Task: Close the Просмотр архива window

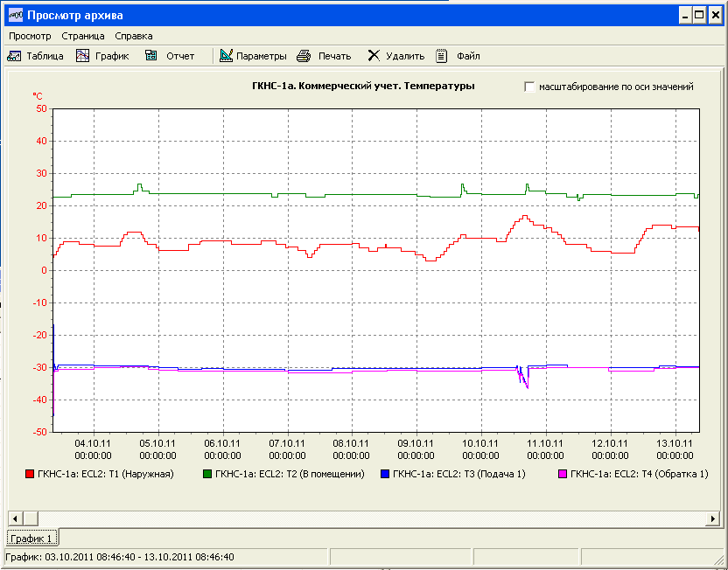Action: click(x=716, y=16)
